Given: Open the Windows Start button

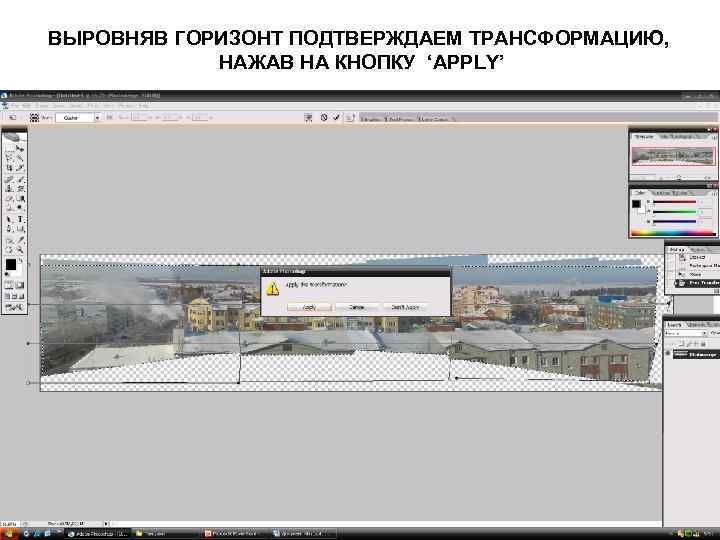Looking at the screenshot, I should tap(9, 534).
